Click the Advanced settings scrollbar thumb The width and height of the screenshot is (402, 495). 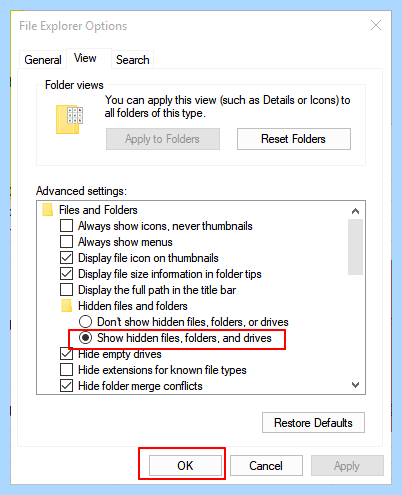coord(355,247)
